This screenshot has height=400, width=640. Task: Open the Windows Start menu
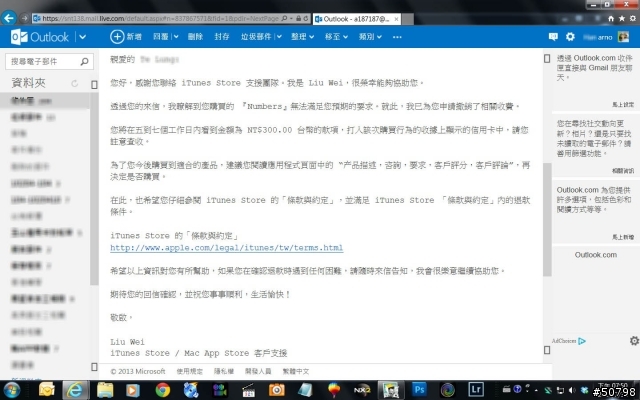click(x=11, y=390)
